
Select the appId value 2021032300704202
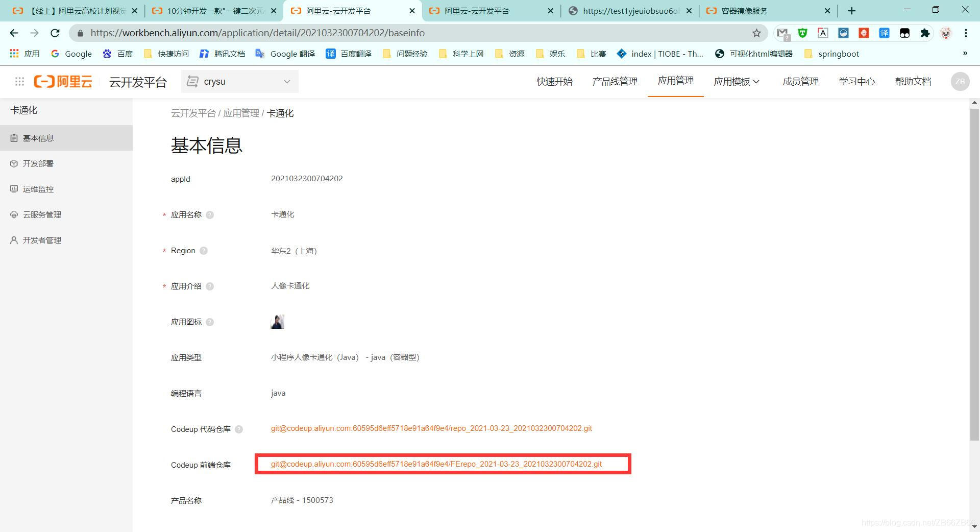point(307,179)
